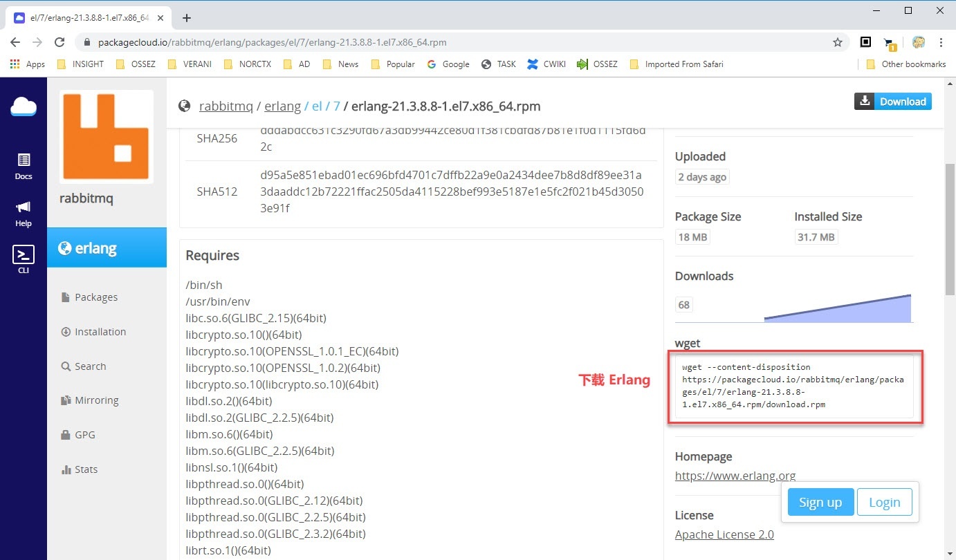Click the packagecloud cloud logo icon
This screenshot has width=956, height=560.
click(x=24, y=106)
